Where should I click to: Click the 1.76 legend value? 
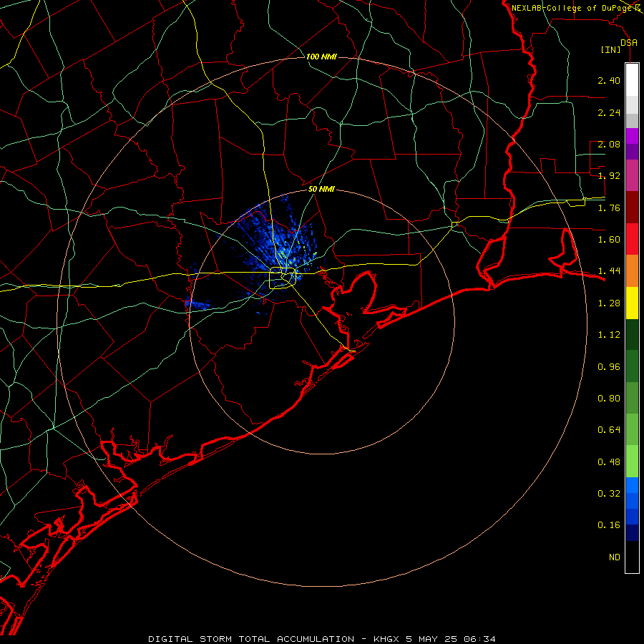click(x=609, y=208)
